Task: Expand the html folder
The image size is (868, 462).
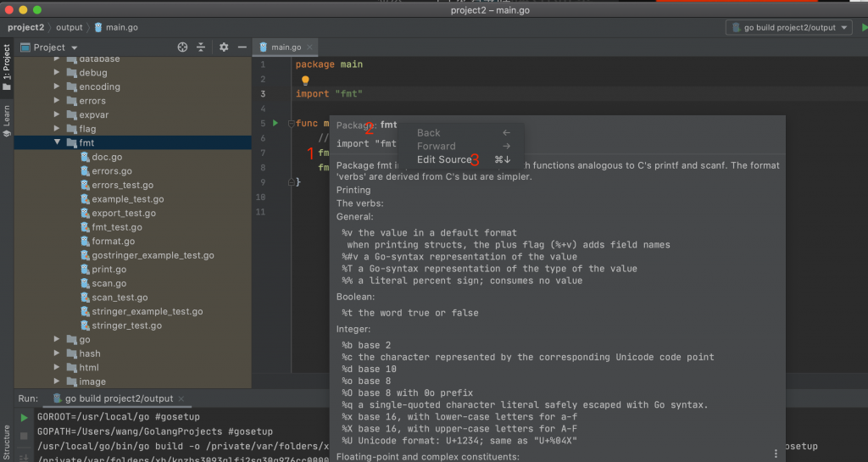Action: tap(57, 367)
